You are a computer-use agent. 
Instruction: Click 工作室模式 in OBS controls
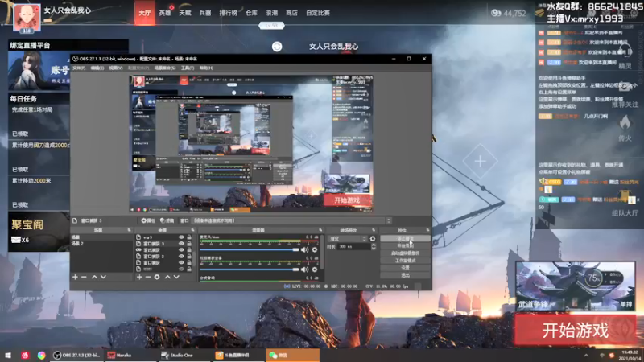(x=406, y=261)
